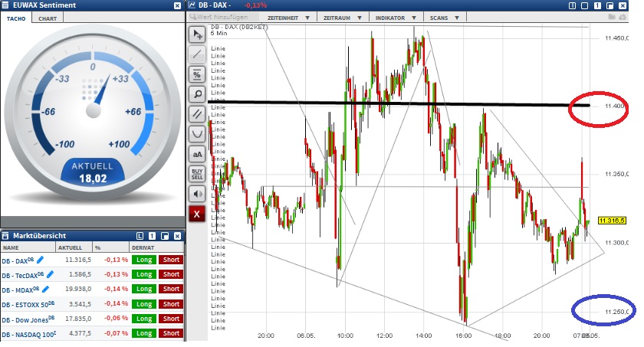The image size is (644, 347).
Task: Click the cloud icon in chart toolbar
Action: (623, 17)
